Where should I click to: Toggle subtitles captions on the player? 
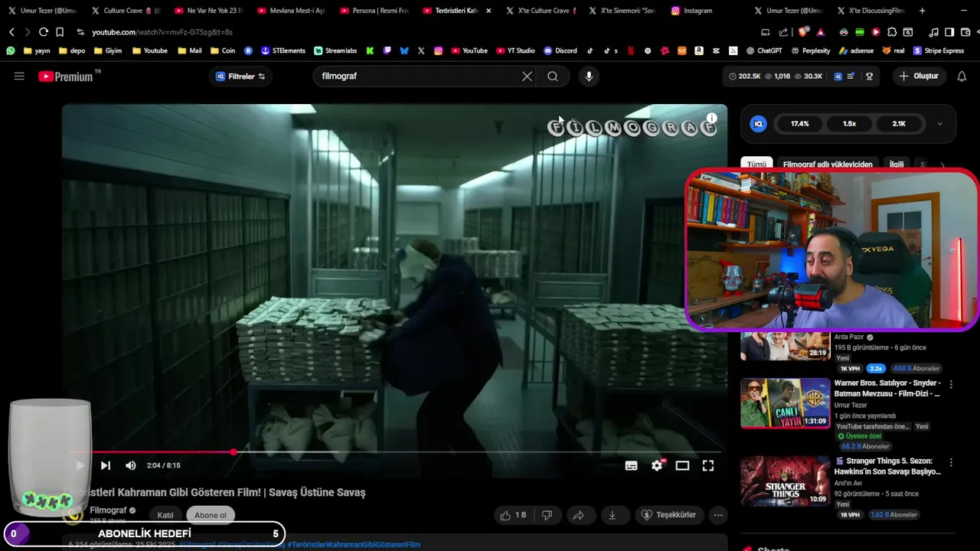pyautogui.click(x=632, y=465)
